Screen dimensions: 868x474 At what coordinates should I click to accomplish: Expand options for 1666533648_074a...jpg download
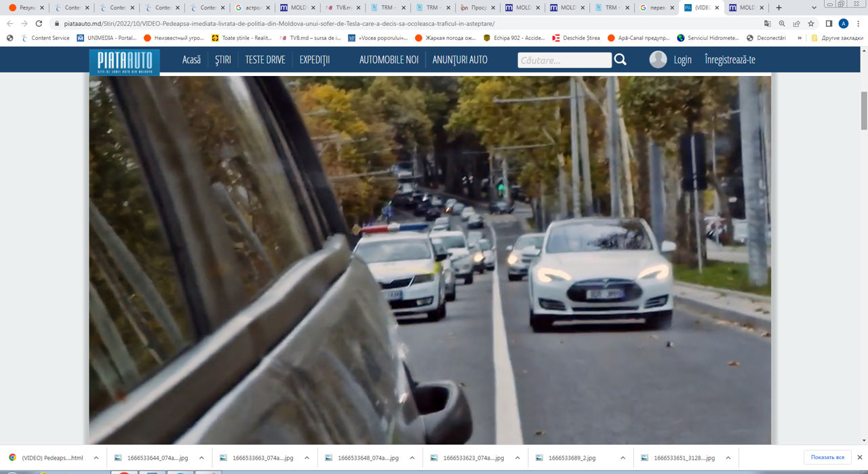(x=412, y=458)
